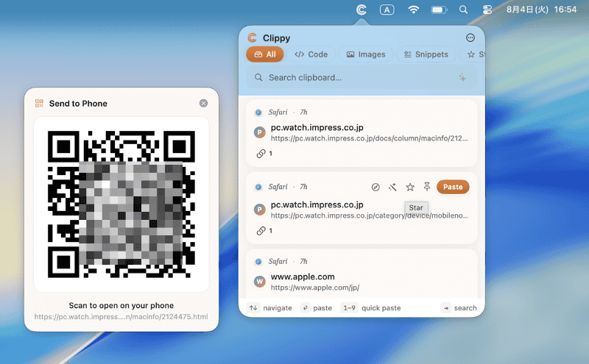Click the P favicon of macinfo entry

click(260, 132)
